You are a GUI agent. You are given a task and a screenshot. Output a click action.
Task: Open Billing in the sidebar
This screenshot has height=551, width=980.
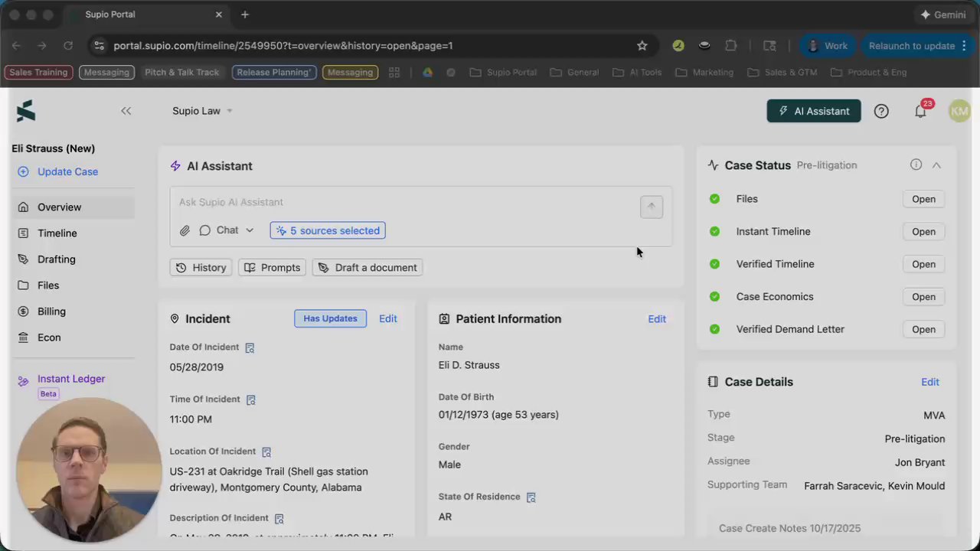[x=51, y=311]
